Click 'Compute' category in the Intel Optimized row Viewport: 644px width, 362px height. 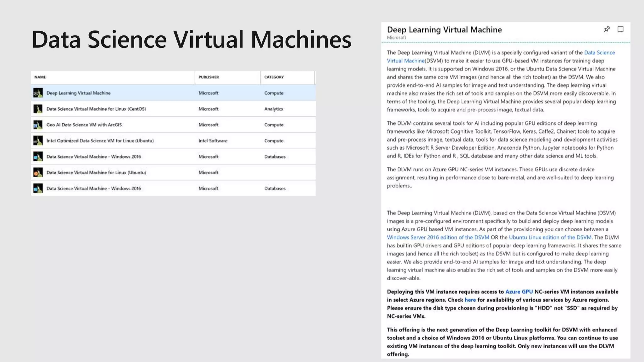(274, 140)
